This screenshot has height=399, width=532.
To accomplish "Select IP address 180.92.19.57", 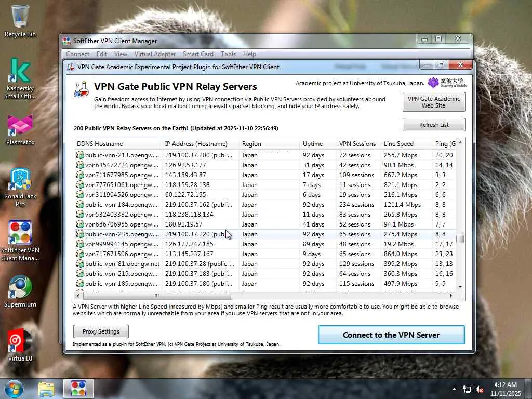I will point(183,224).
